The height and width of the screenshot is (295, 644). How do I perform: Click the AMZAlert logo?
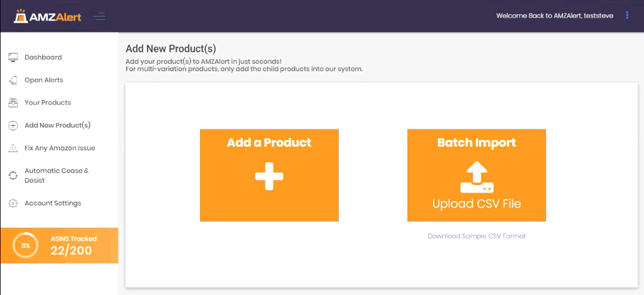coord(47,17)
